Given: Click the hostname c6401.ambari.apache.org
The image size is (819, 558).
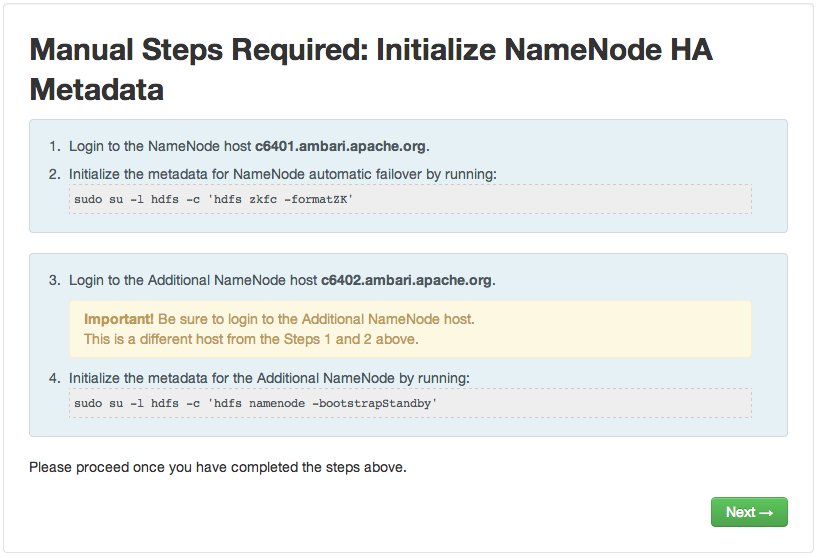Looking at the screenshot, I should click(340, 146).
